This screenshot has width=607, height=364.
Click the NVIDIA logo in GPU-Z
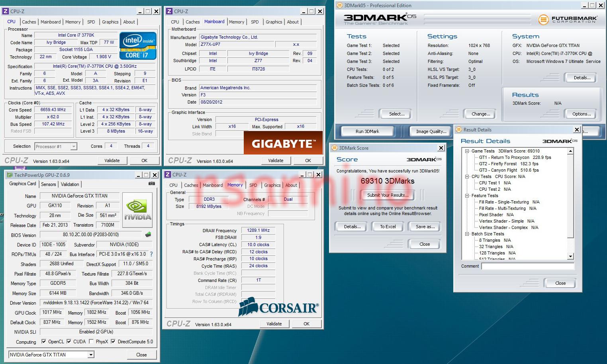pos(137,211)
